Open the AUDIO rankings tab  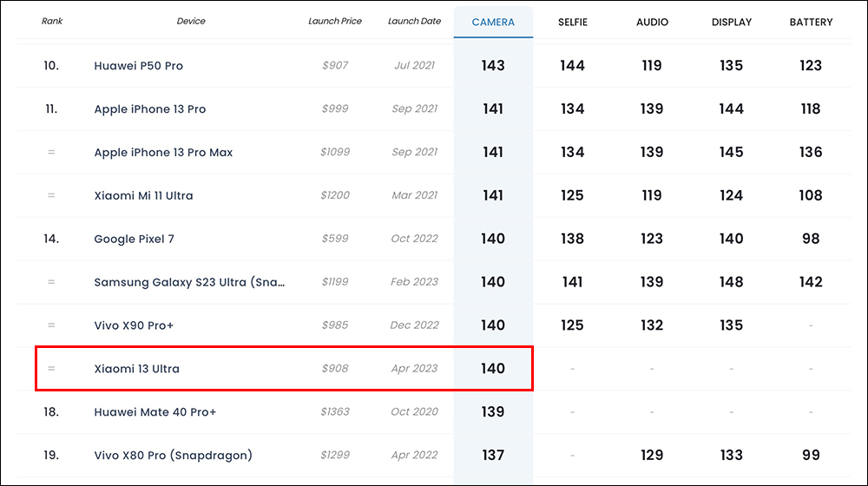(652, 23)
